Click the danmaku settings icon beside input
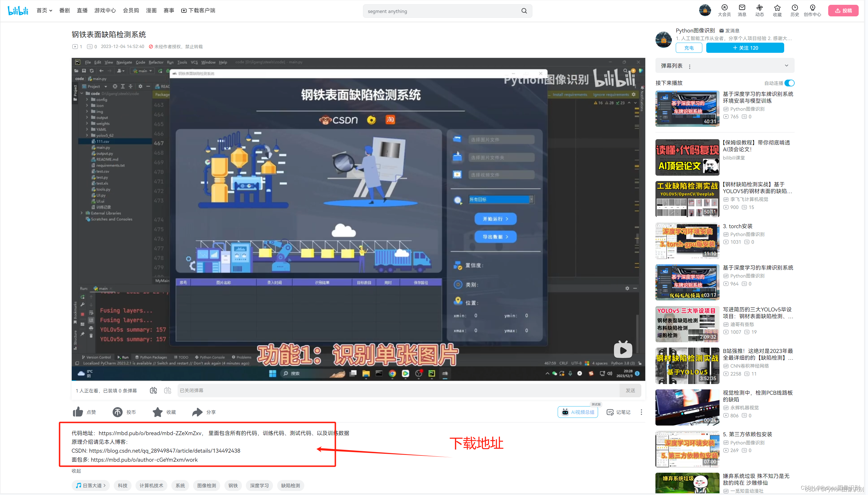The image size is (868, 495). coord(168,390)
